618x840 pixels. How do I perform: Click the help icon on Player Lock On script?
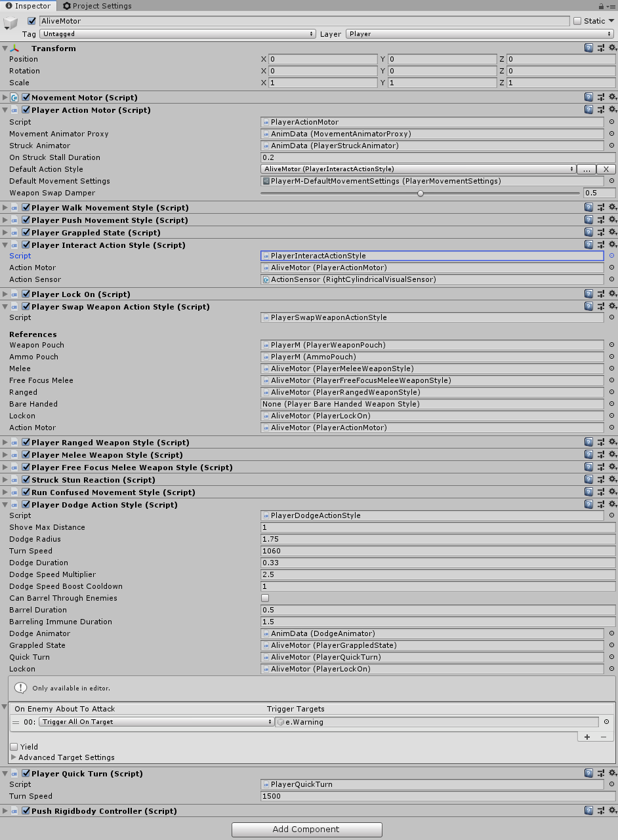(x=588, y=293)
